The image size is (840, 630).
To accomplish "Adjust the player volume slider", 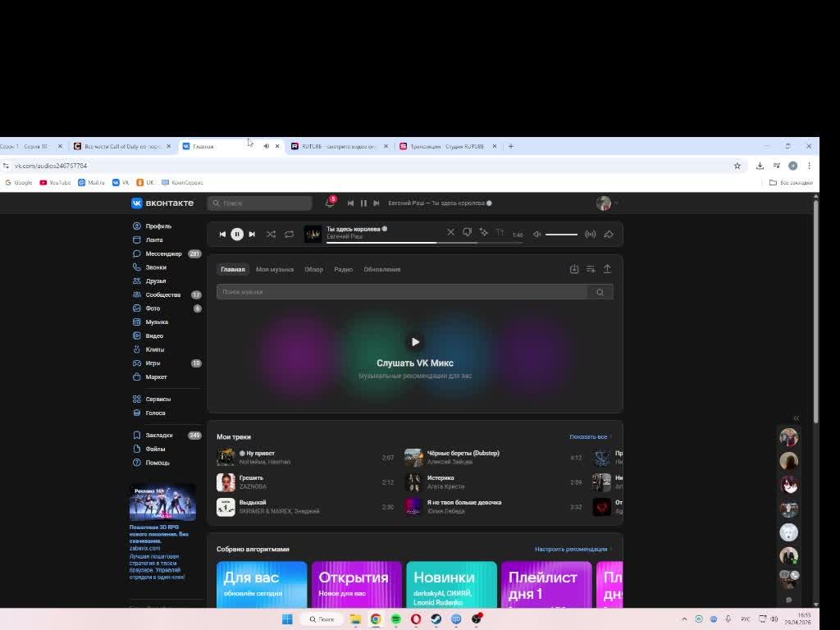I will (561, 234).
